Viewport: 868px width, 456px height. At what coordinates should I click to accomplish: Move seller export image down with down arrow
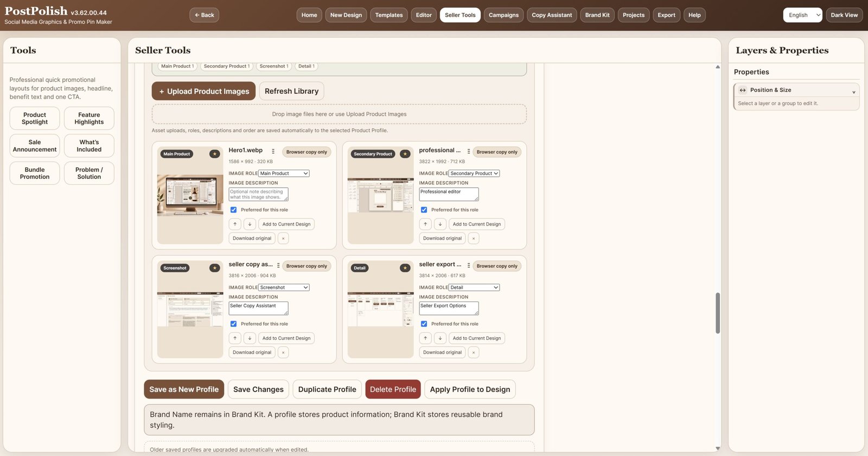coord(440,338)
